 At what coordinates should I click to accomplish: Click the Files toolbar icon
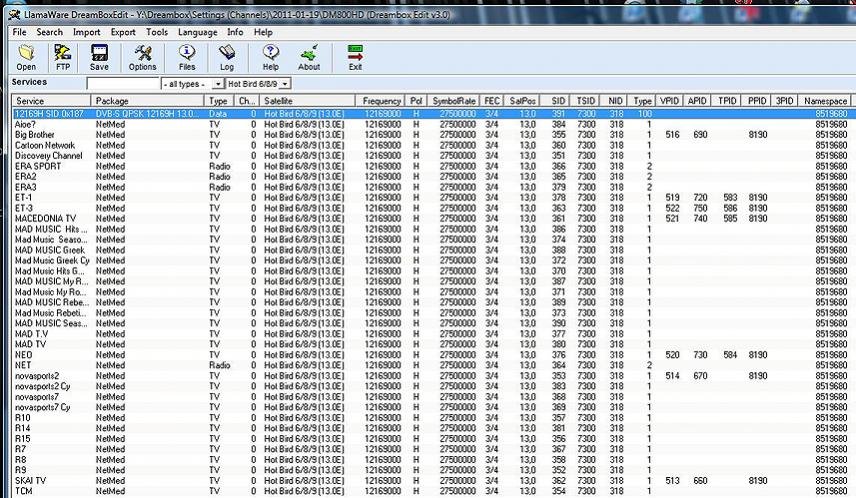[186, 56]
